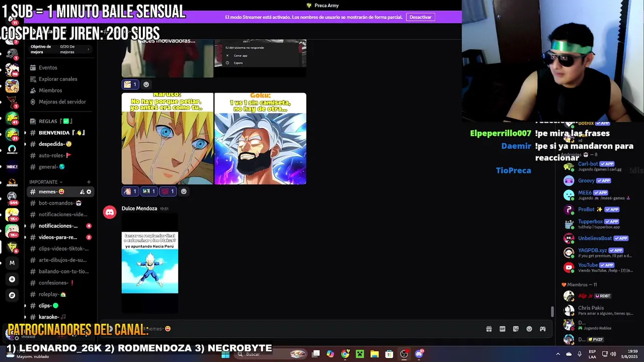This screenshot has width=644, height=362.
Task: Open the Naruto meme image
Action: coord(168,139)
